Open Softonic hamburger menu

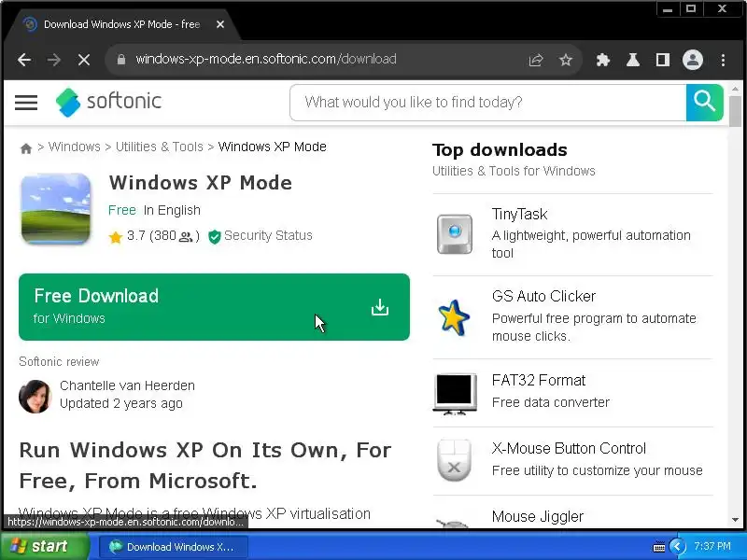pos(26,103)
